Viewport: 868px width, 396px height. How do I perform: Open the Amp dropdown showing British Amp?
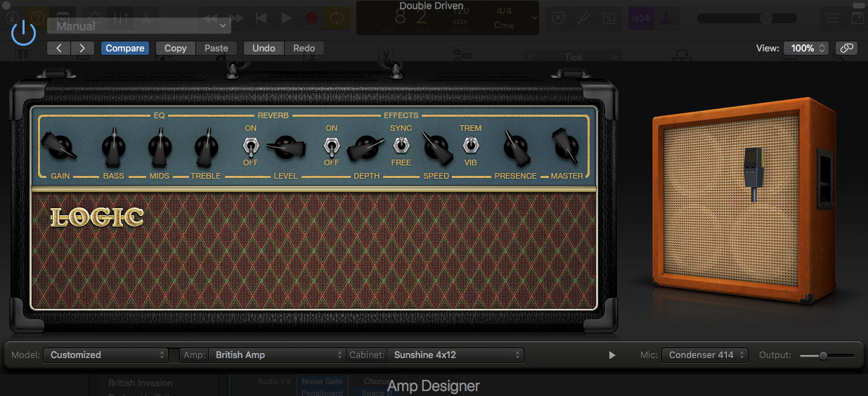pyautogui.click(x=276, y=355)
